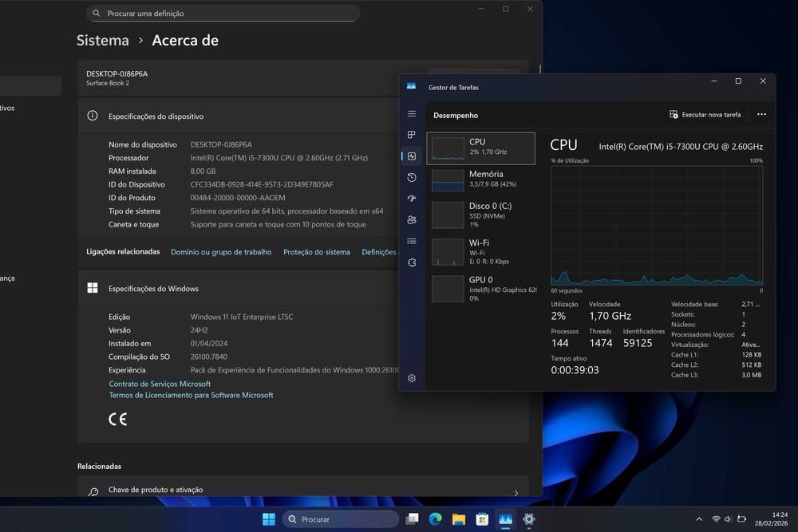Open Microsoft Store from taskbar
The image size is (798, 532).
pos(482,519)
